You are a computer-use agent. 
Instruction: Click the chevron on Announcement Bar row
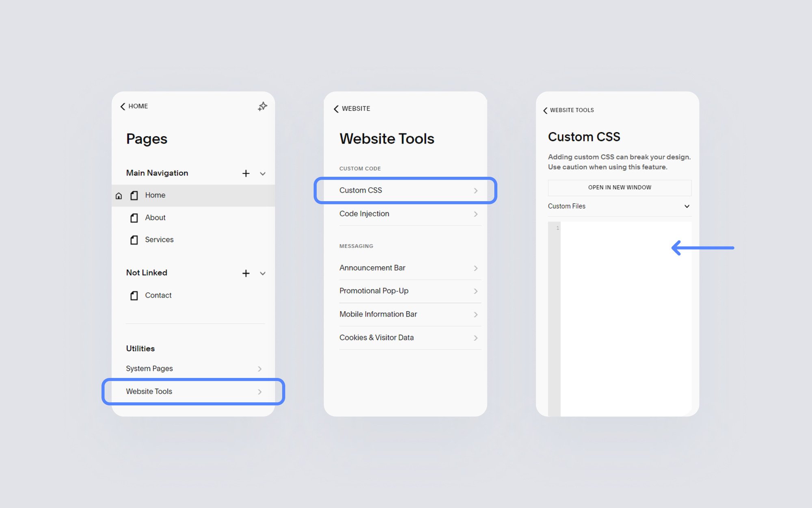476,268
